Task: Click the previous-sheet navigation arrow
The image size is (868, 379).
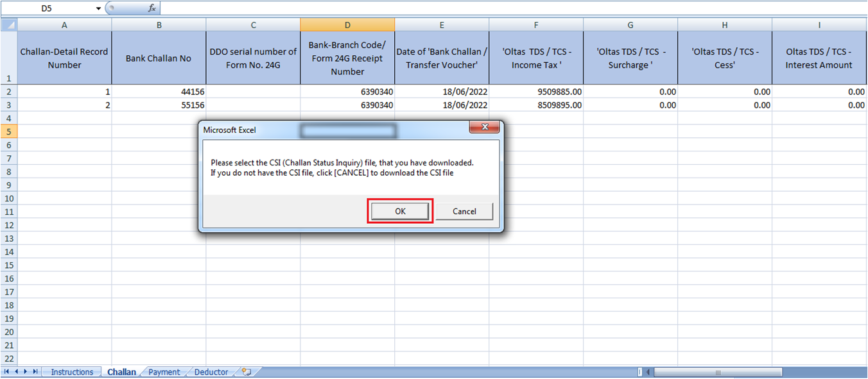Action: pos(16,371)
